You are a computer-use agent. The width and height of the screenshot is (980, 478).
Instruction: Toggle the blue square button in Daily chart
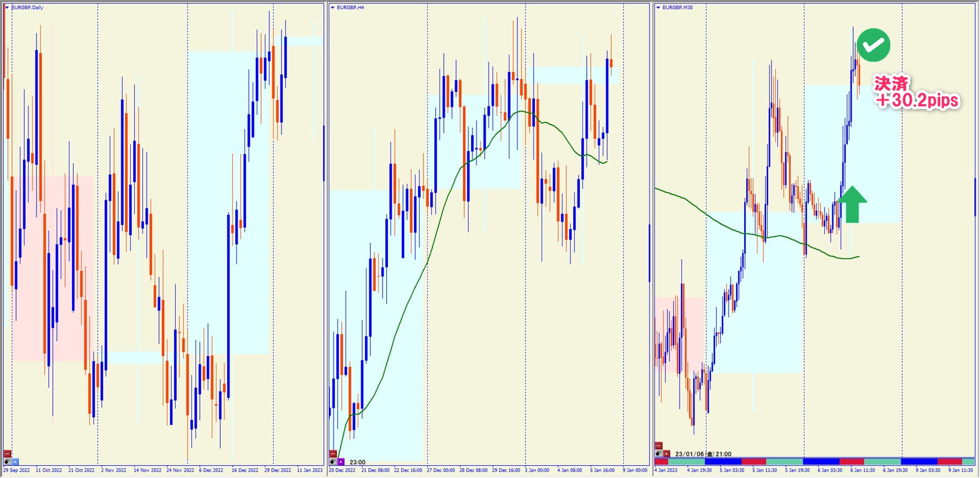click(15, 461)
